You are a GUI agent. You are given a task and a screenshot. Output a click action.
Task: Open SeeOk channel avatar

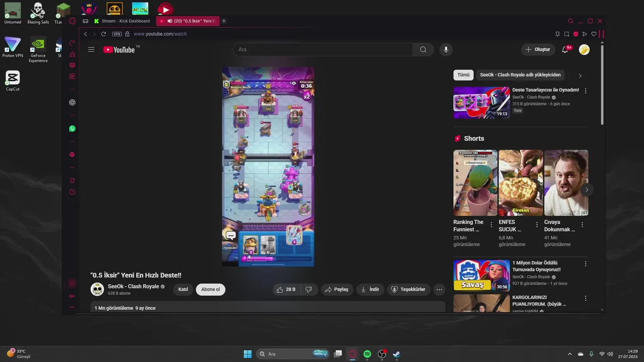tap(97, 290)
